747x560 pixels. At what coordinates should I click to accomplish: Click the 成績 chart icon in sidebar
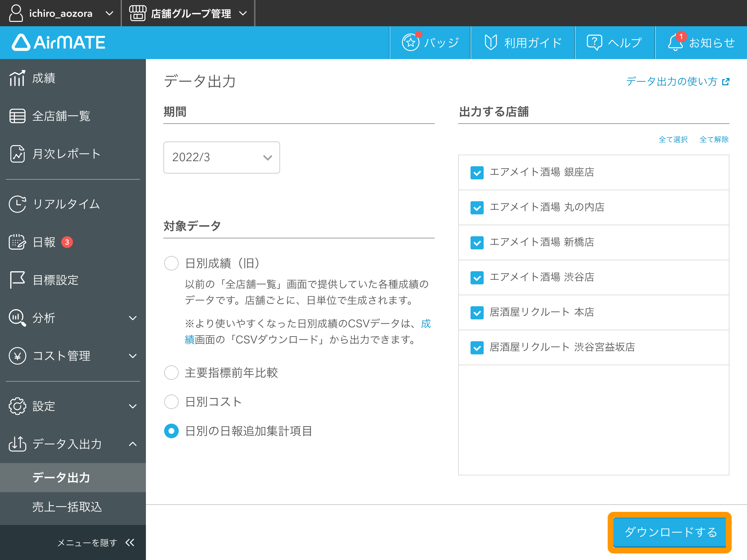pyautogui.click(x=17, y=78)
